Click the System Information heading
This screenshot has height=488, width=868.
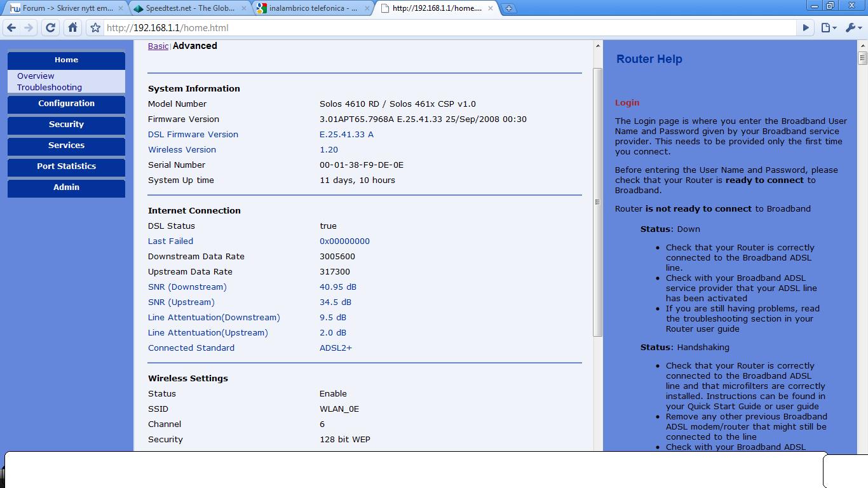click(194, 88)
